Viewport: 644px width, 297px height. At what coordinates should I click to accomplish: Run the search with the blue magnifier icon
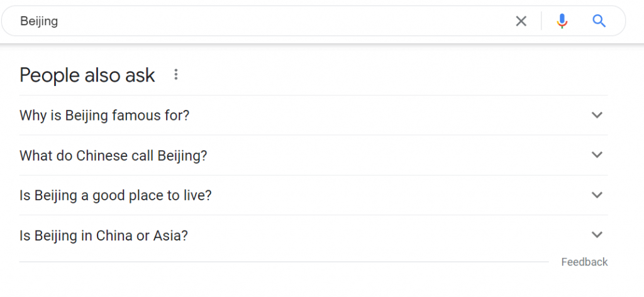(599, 21)
